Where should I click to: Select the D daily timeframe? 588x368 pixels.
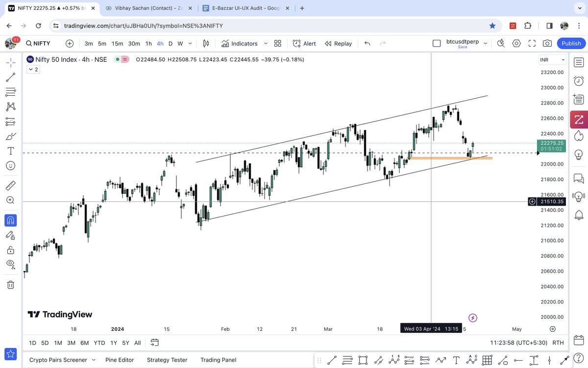pyautogui.click(x=171, y=43)
